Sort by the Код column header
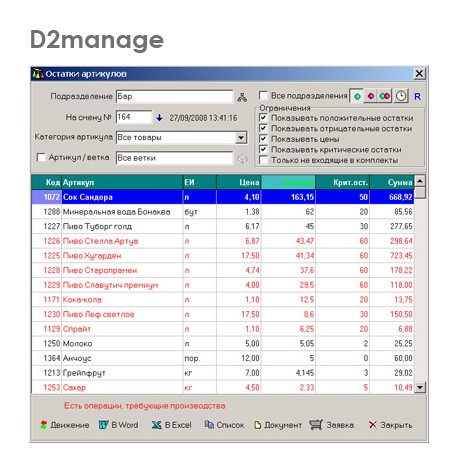The width and height of the screenshot is (458, 458). (x=47, y=182)
